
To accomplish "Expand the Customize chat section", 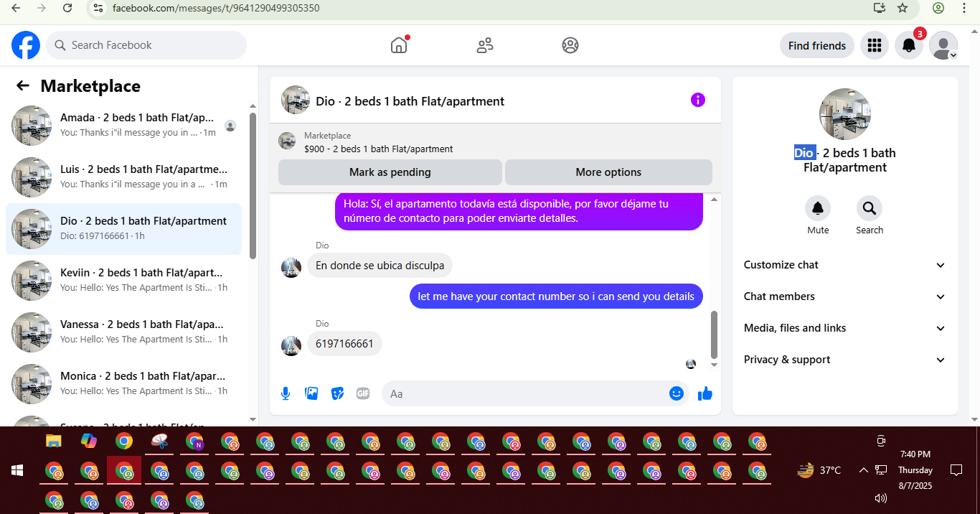I will coord(845,265).
